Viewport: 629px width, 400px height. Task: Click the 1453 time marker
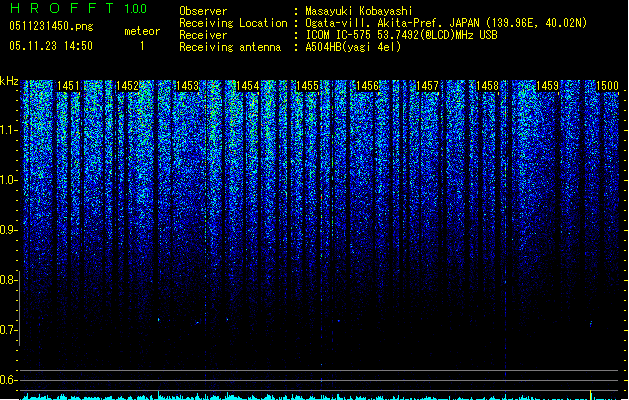coord(188,86)
